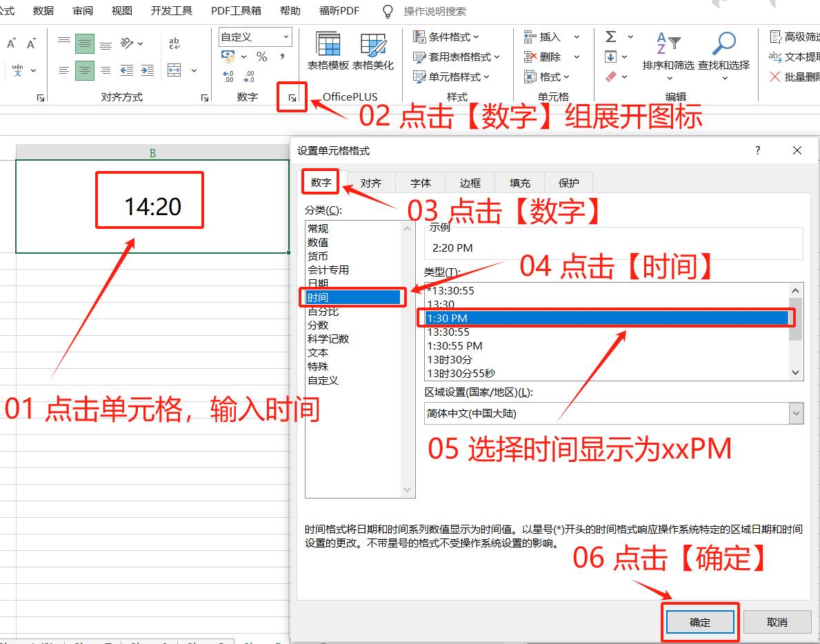Image resolution: width=820 pixels, height=644 pixels.
Task: Click the Accounting currency format icon
Action: [228, 57]
